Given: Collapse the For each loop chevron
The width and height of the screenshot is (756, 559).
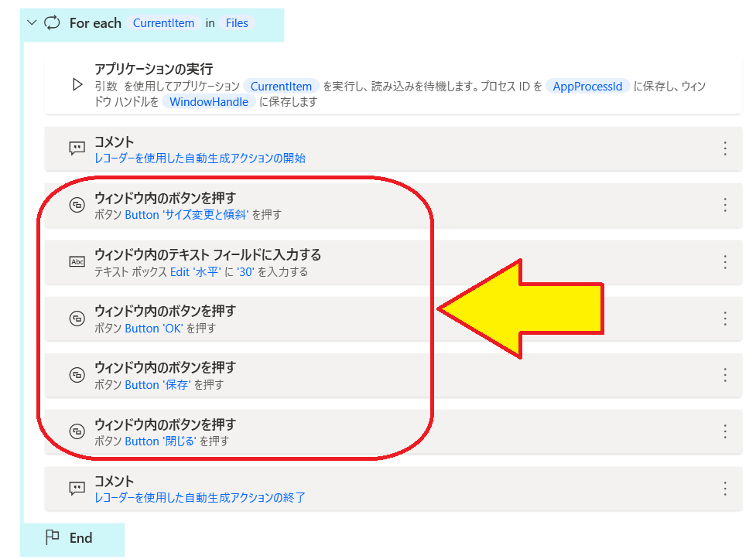Looking at the screenshot, I should [31, 23].
